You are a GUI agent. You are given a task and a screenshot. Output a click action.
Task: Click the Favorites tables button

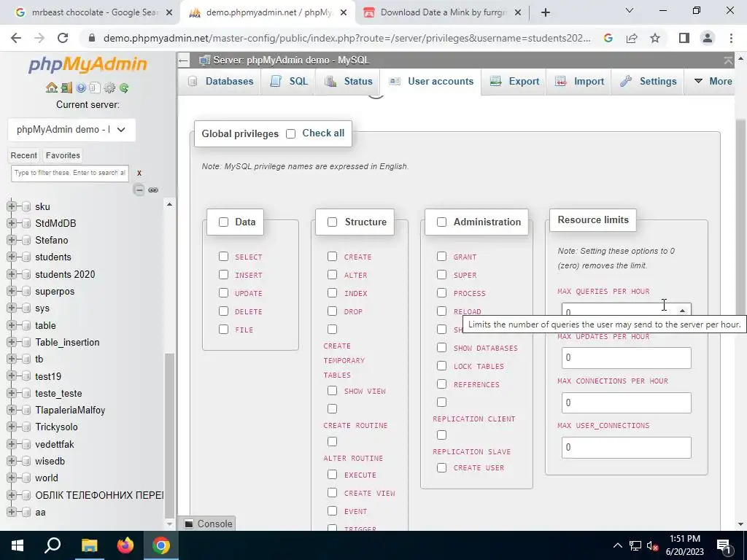point(63,155)
